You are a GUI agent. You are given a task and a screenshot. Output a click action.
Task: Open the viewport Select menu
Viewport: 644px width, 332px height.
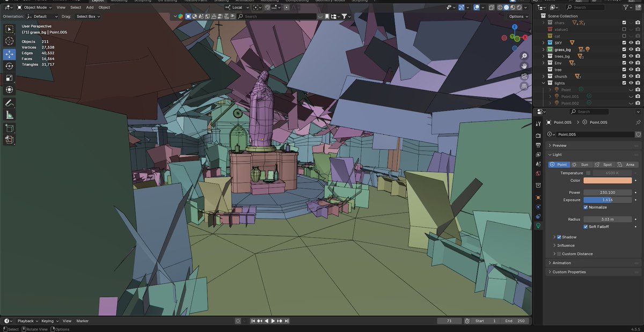(x=76, y=8)
